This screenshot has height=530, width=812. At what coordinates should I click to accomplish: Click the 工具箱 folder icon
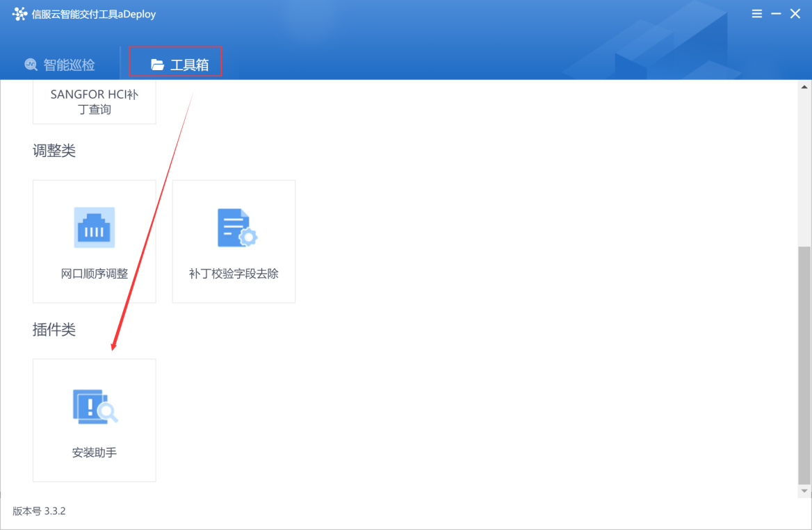(157, 65)
